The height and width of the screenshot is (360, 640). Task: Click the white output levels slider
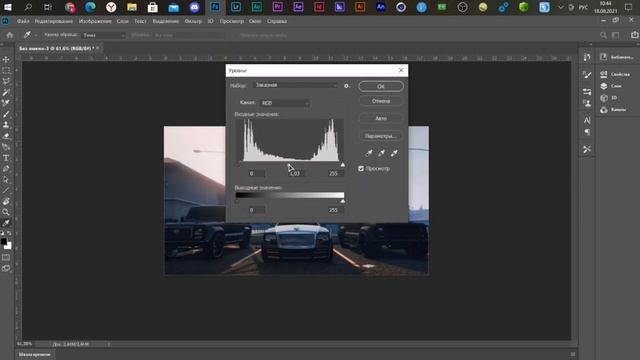pyautogui.click(x=342, y=201)
